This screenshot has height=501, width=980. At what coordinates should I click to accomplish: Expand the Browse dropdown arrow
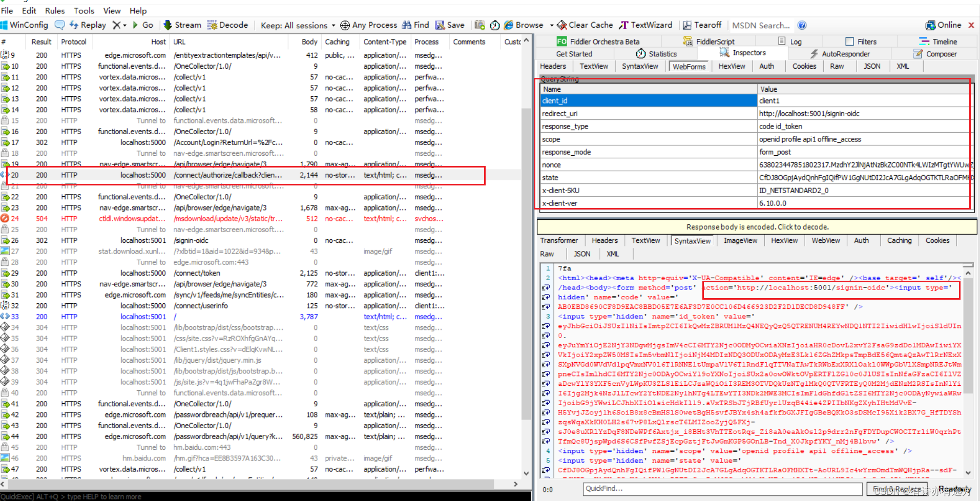pos(552,25)
